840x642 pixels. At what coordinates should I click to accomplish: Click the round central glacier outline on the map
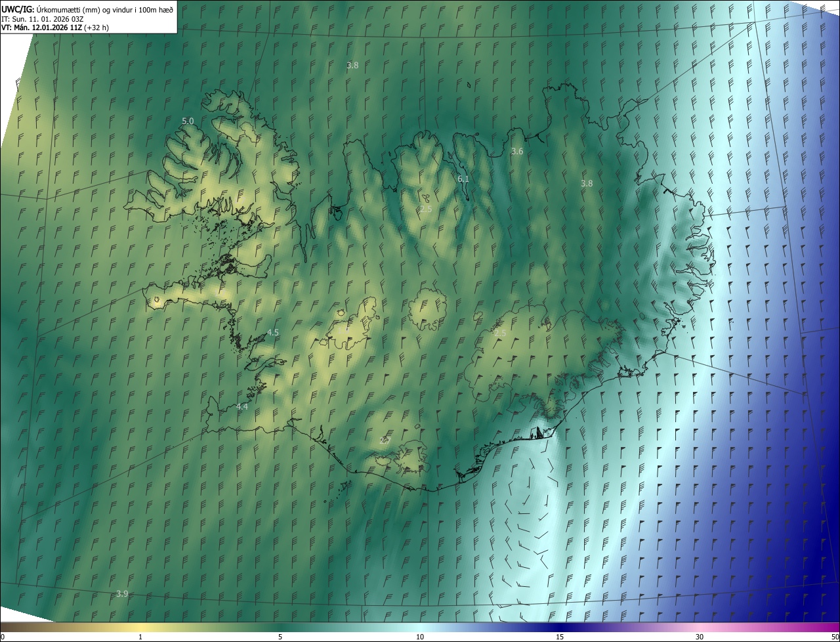[x=428, y=309]
